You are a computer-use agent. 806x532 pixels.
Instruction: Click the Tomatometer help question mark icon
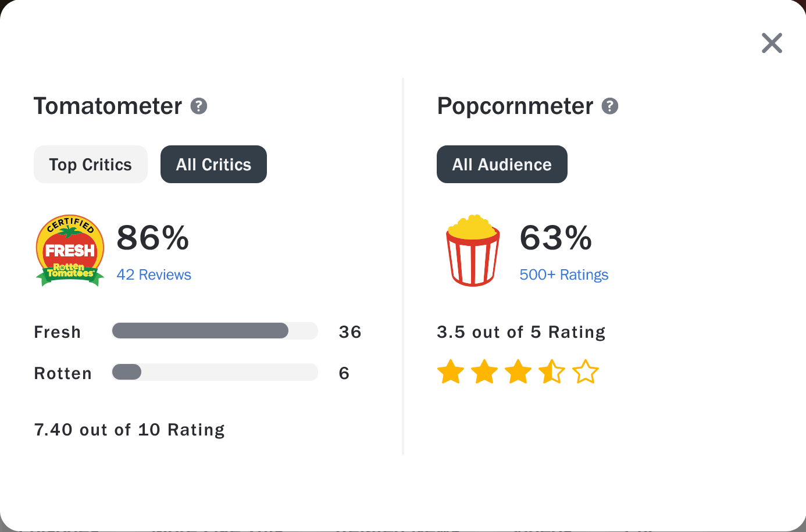click(199, 106)
